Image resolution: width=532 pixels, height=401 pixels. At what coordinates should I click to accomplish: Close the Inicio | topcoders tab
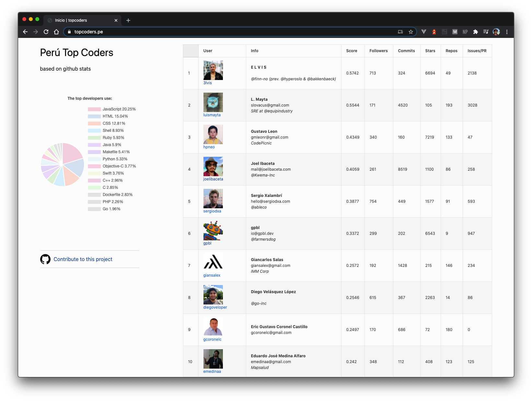click(x=116, y=20)
